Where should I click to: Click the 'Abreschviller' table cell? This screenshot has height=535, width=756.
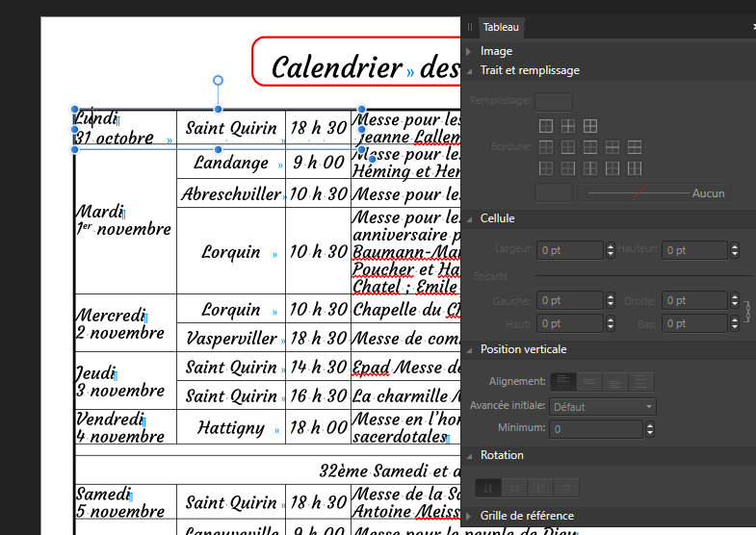click(231, 193)
